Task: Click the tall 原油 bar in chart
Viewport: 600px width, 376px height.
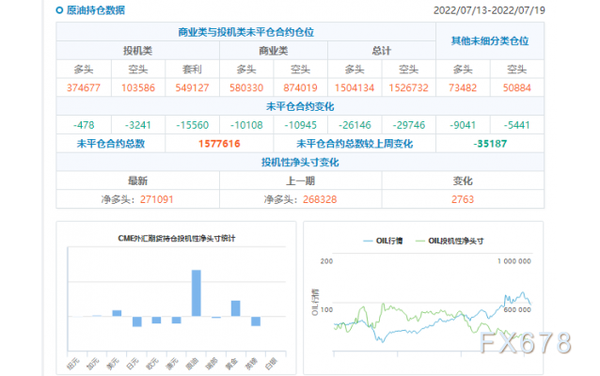Action: (x=196, y=293)
